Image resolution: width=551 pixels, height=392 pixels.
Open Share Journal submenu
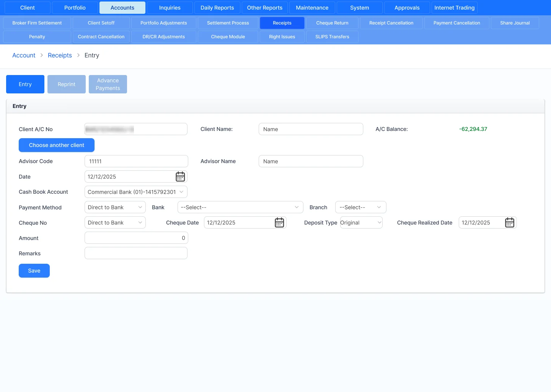pos(515,23)
